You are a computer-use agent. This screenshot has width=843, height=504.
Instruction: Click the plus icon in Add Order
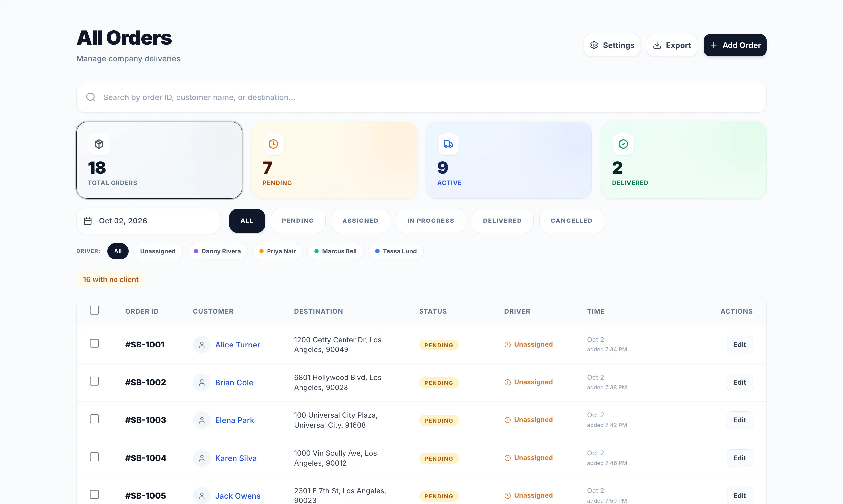tap(714, 45)
